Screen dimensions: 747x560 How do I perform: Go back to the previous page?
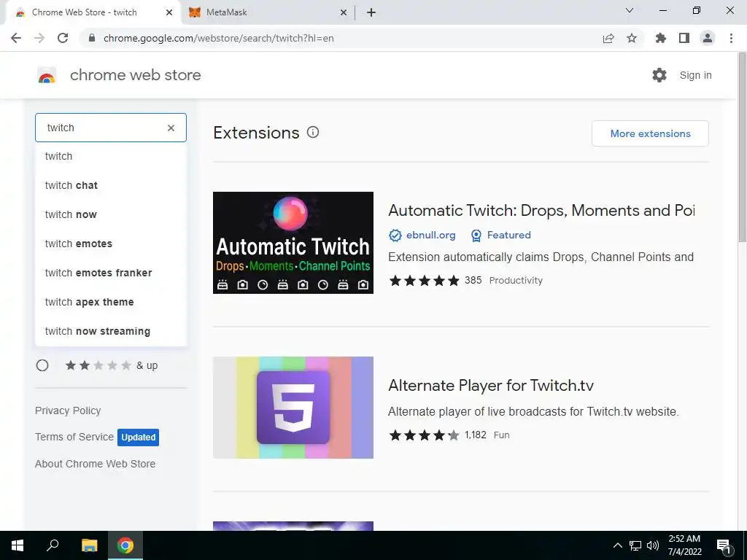tap(16, 38)
